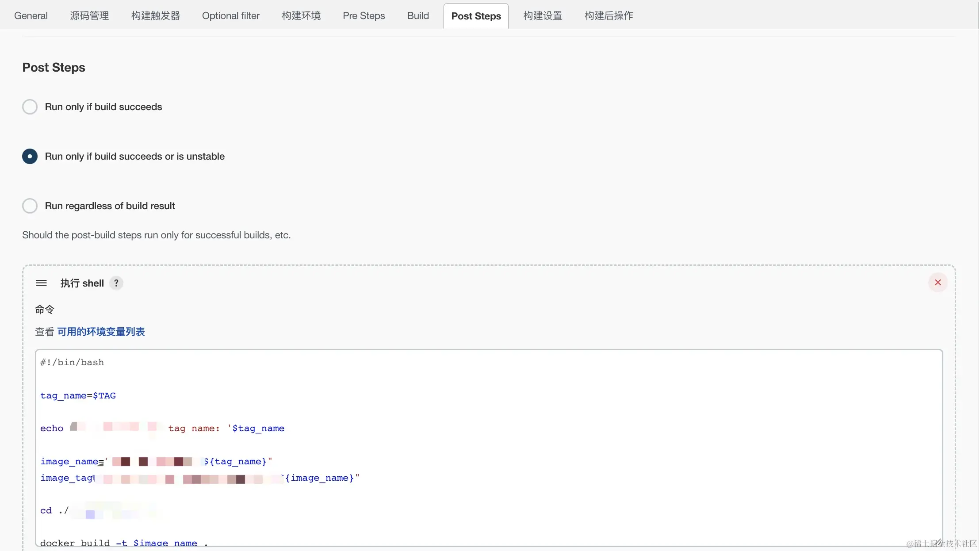Open the Pre Steps tab
The height and width of the screenshot is (551, 980).
(x=364, y=16)
